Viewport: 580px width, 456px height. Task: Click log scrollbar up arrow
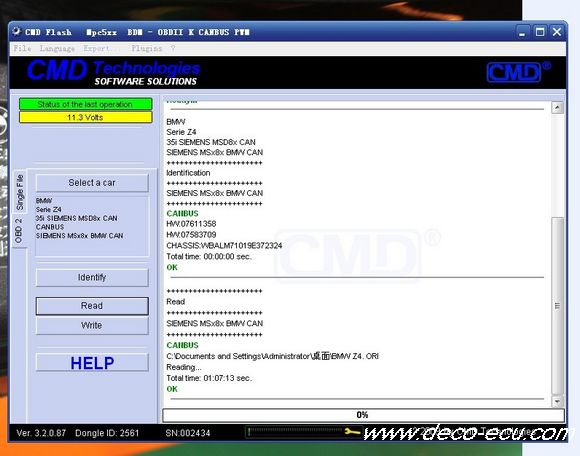point(557,108)
